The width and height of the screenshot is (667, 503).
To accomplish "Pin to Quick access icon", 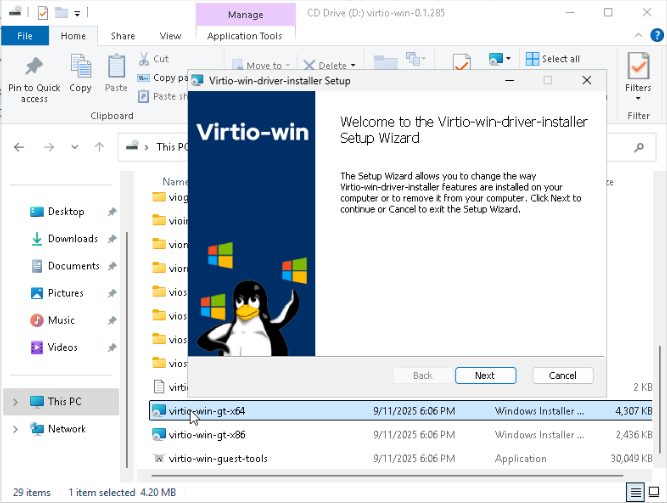I will pyautogui.click(x=34, y=66).
